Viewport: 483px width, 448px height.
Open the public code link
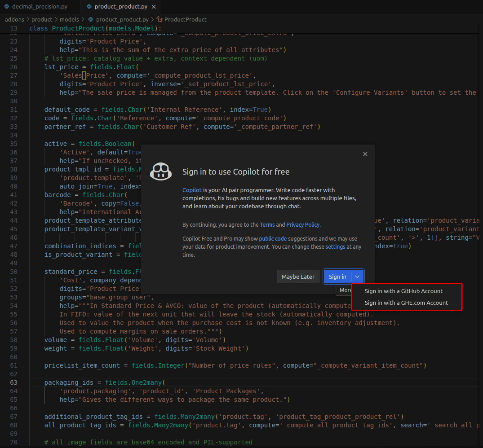tap(273, 238)
